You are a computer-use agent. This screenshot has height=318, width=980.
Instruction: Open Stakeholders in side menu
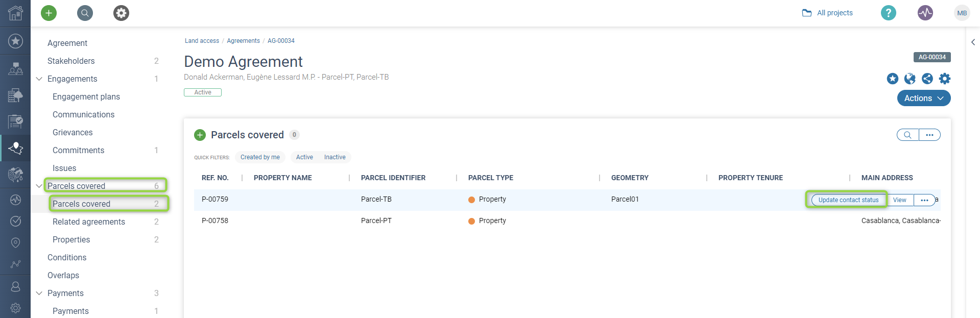[71, 61]
